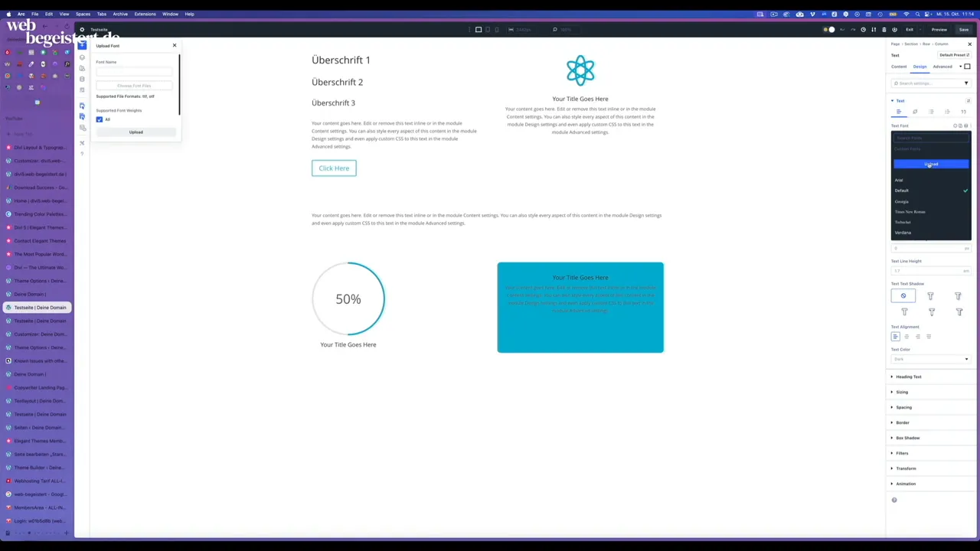
Task: Toggle the quote text formatting style
Action: (x=964, y=112)
